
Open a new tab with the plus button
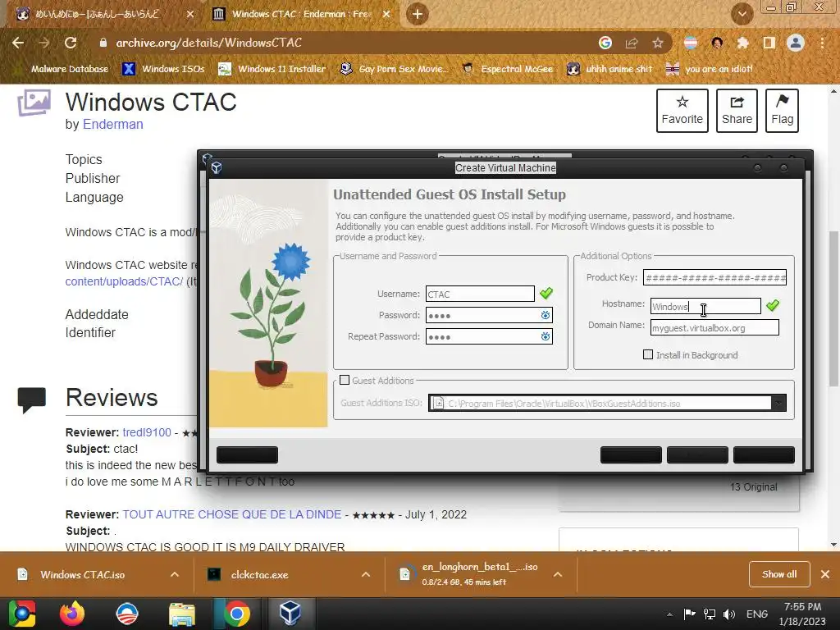[418, 14]
